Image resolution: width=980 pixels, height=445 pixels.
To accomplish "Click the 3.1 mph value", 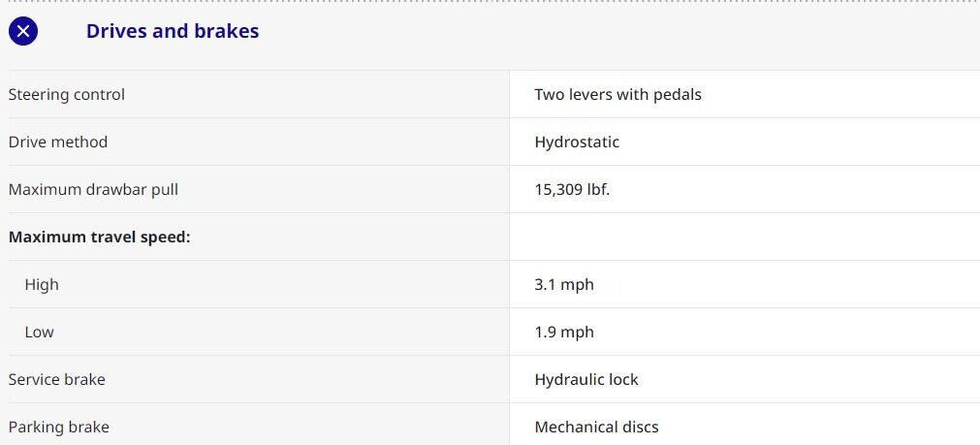I will [564, 285].
